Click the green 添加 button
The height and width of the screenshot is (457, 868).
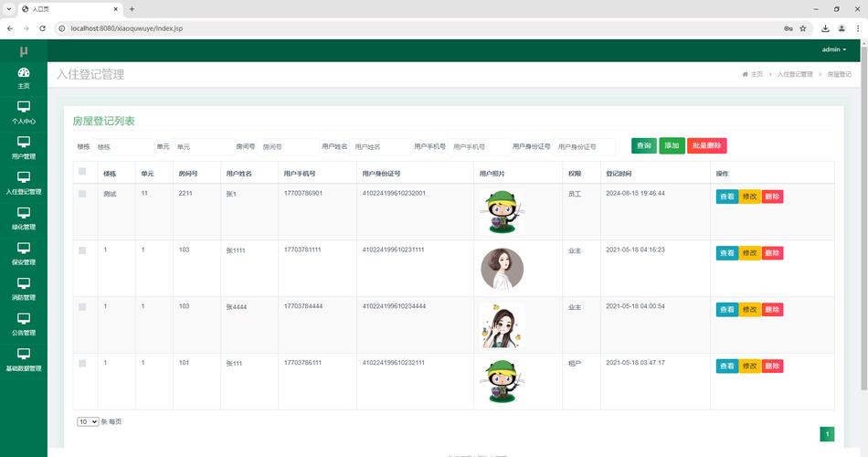point(672,145)
